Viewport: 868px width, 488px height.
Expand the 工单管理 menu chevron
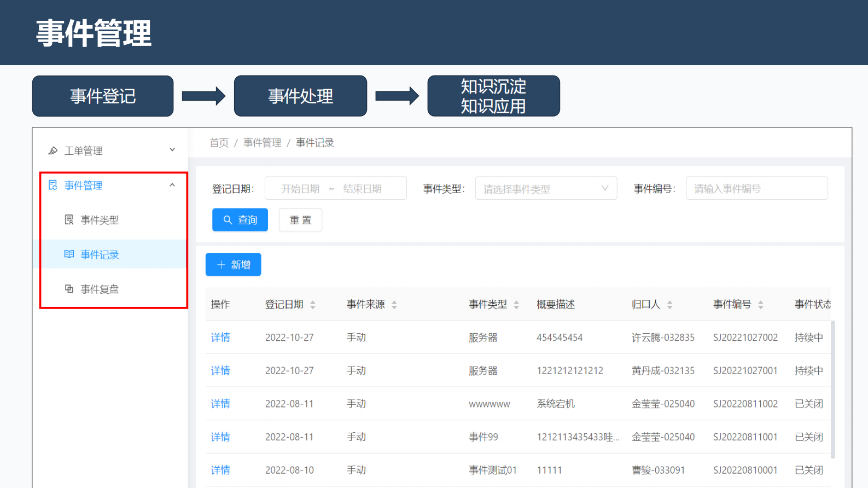point(172,150)
